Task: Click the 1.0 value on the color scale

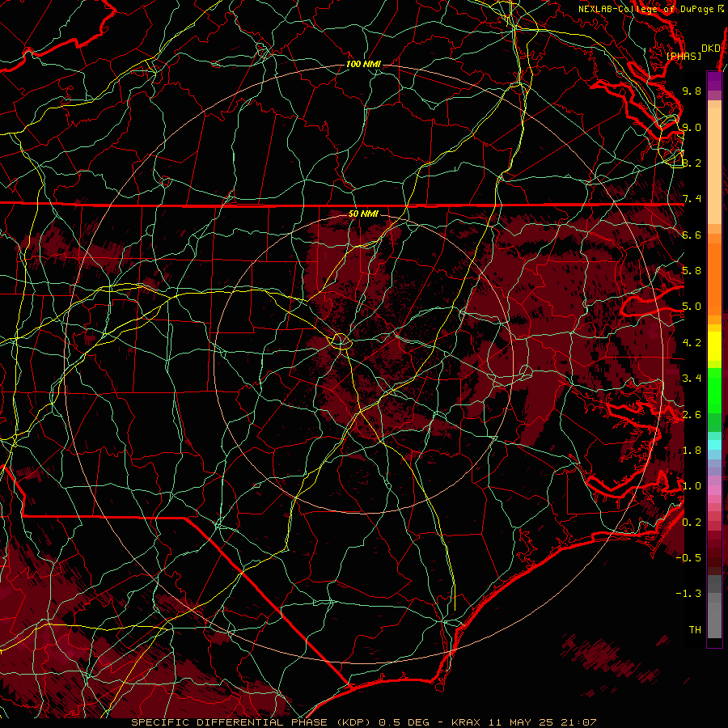Action: tap(692, 486)
